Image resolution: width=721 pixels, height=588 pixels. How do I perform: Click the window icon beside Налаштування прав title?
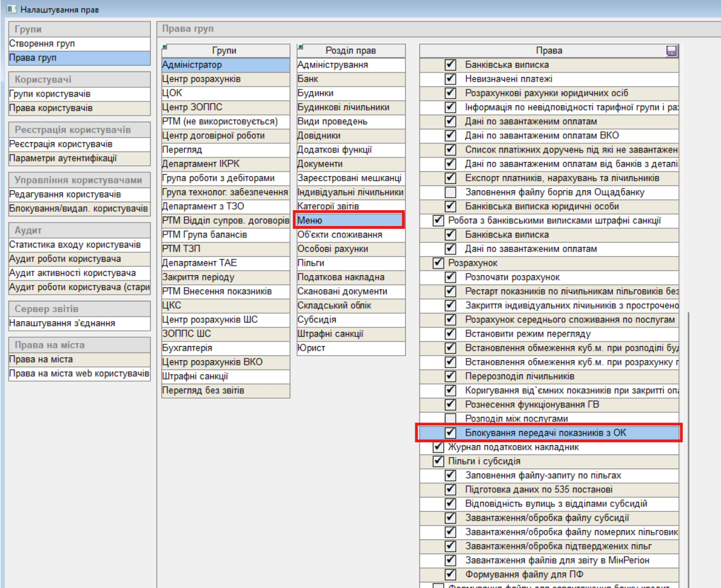pos(11,9)
